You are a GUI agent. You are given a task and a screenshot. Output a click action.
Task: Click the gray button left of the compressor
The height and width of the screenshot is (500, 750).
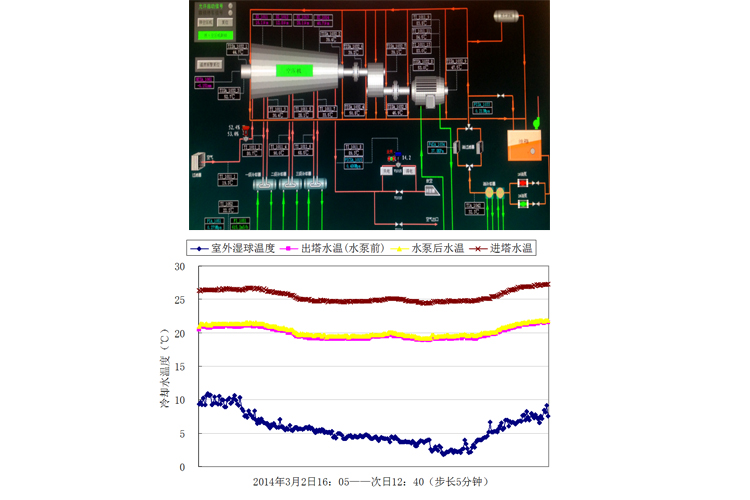tap(207, 63)
